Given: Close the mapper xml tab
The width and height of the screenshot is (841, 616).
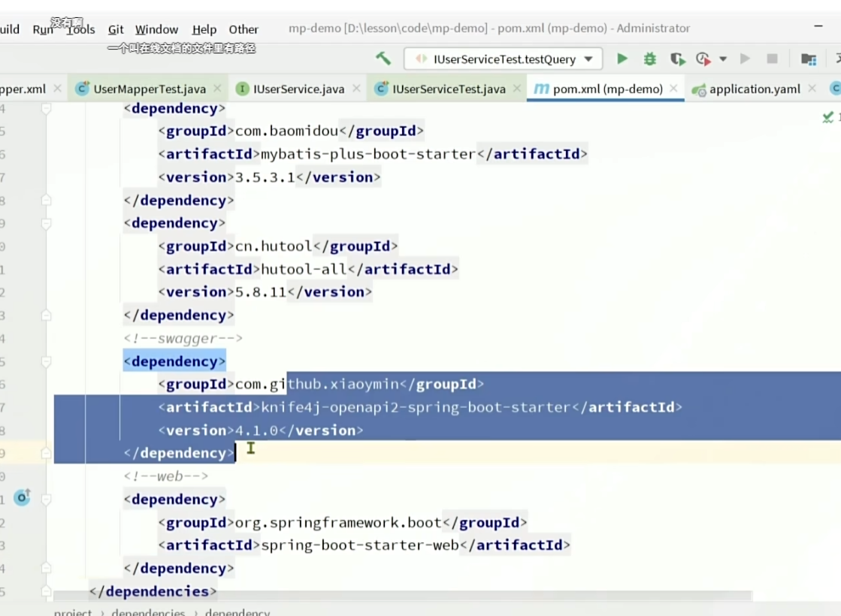Looking at the screenshot, I should pyautogui.click(x=57, y=89).
